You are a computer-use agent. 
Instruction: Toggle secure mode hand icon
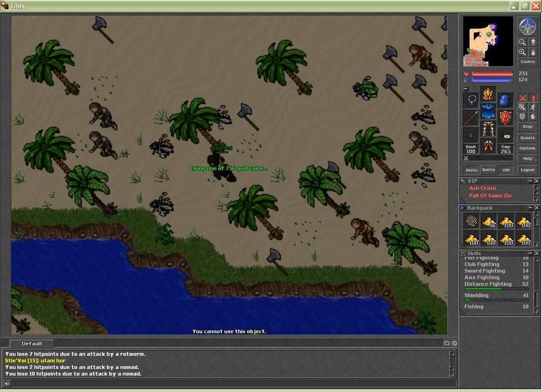click(533, 117)
